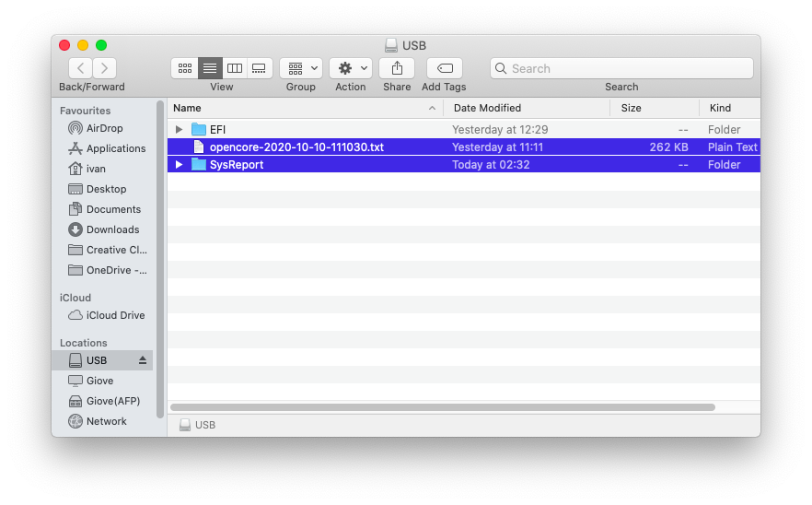Expand the SysReport folder

pos(179,164)
